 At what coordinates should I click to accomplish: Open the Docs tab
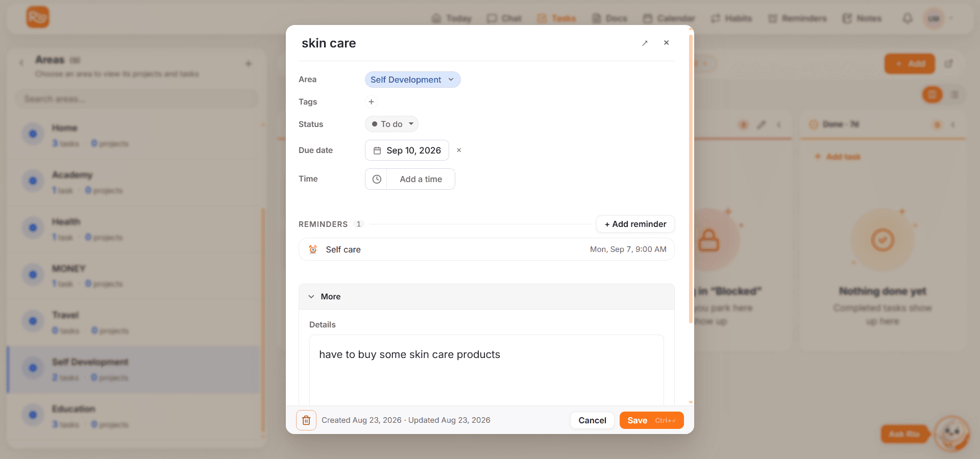pyautogui.click(x=609, y=18)
